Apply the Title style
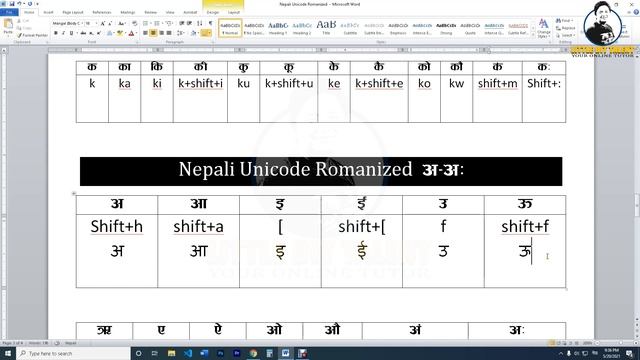The height and width of the screenshot is (360, 640). [x=326, y=28]
